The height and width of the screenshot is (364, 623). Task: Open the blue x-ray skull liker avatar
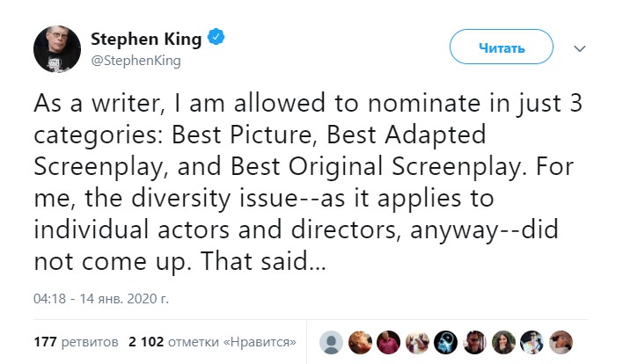(x=446, y=341)
